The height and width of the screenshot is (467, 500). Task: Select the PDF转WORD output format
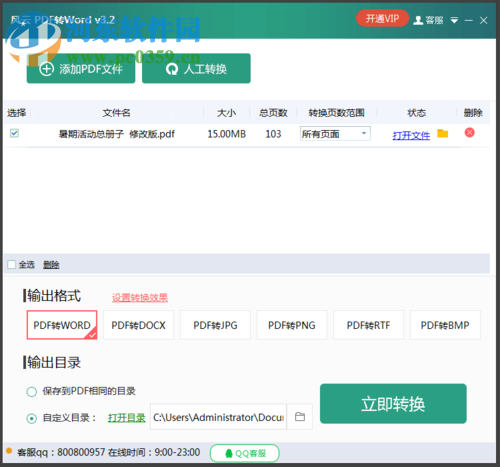coord(62,325)
